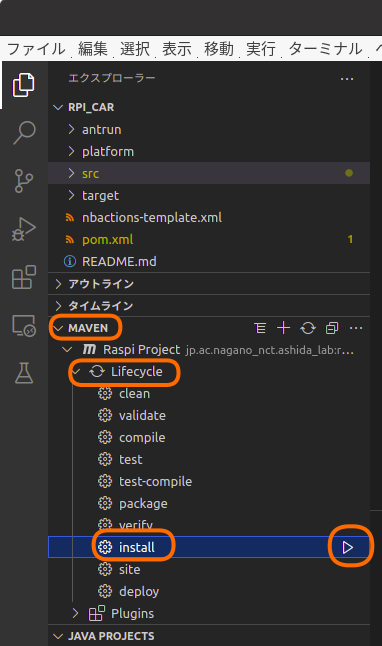
Task: Click the gear icon next to deploy
Action: click(105, 591)
